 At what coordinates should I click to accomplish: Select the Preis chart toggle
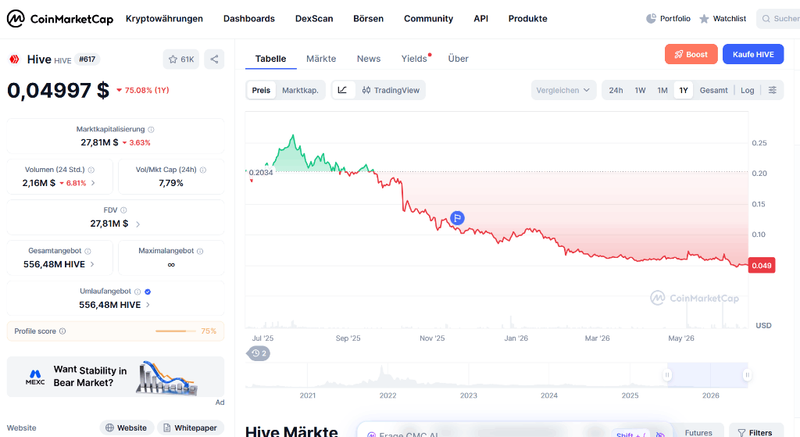(x=261, y=90)
